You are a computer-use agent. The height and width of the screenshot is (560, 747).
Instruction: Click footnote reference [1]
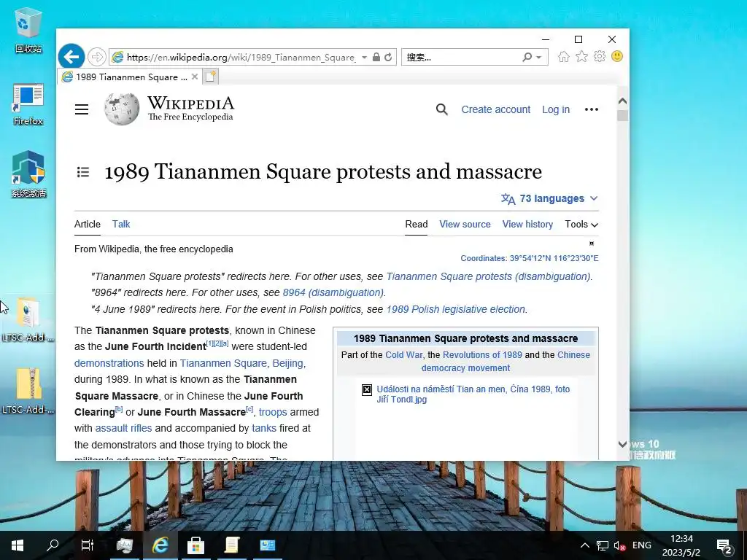[209, 344]
